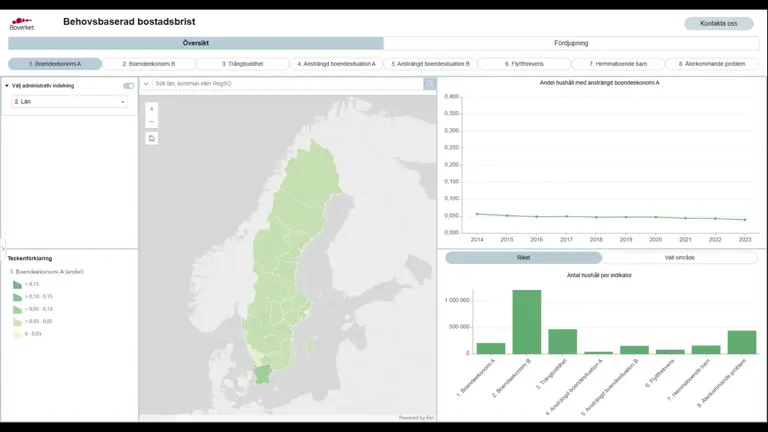Reset map to home view
Viewport: 768px width, 432px height.
click(x=151, y=138)
